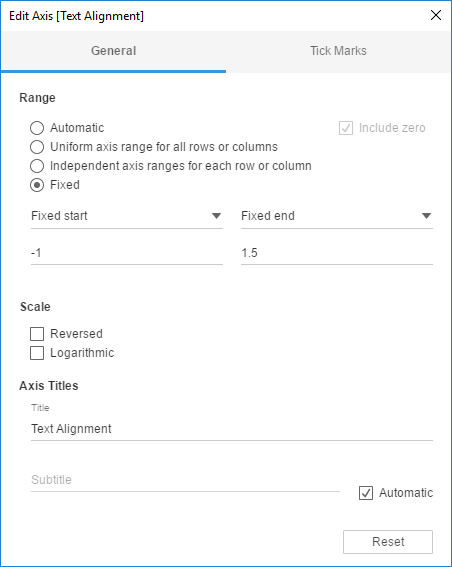
Task: Enable the Reversed scale checkbox
Action: (x=37, y=334)
